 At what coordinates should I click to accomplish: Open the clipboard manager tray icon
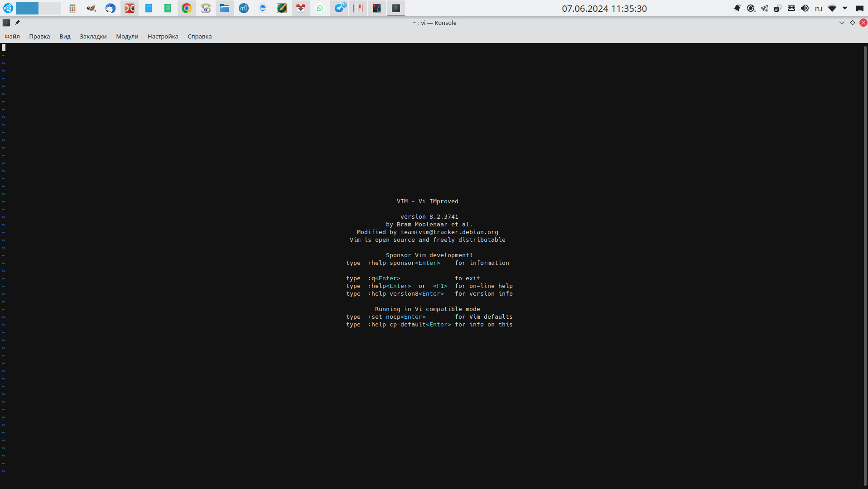[x=778, y=8]
